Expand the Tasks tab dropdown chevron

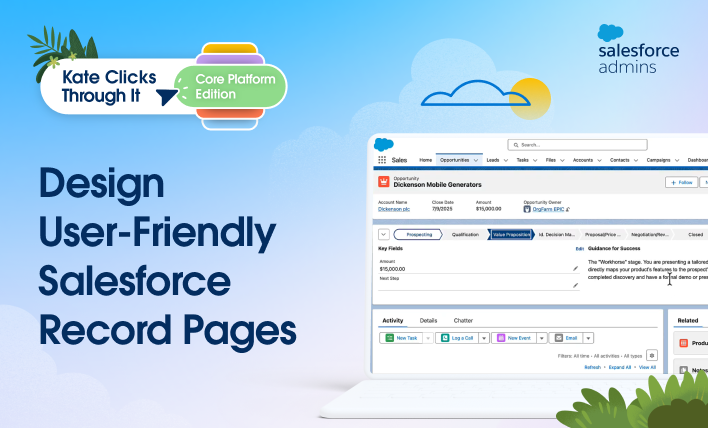click(x=535, y=160)
